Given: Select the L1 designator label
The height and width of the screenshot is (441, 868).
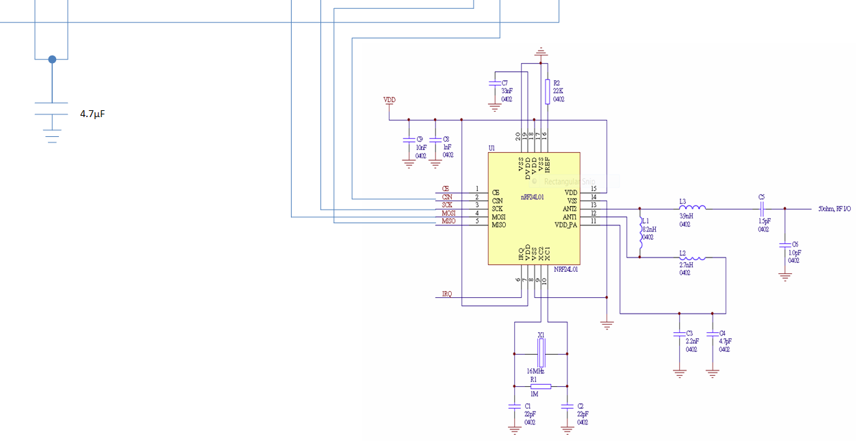Looking at the screenshot, I should 645,222.
